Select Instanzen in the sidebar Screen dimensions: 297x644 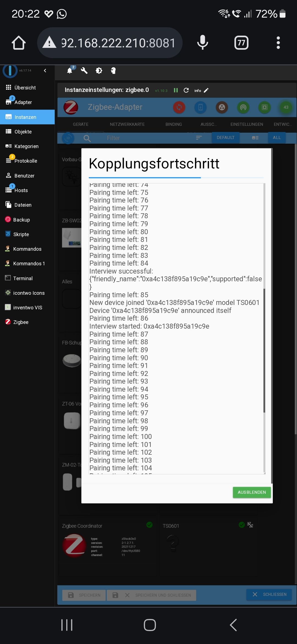coord(28,117)
